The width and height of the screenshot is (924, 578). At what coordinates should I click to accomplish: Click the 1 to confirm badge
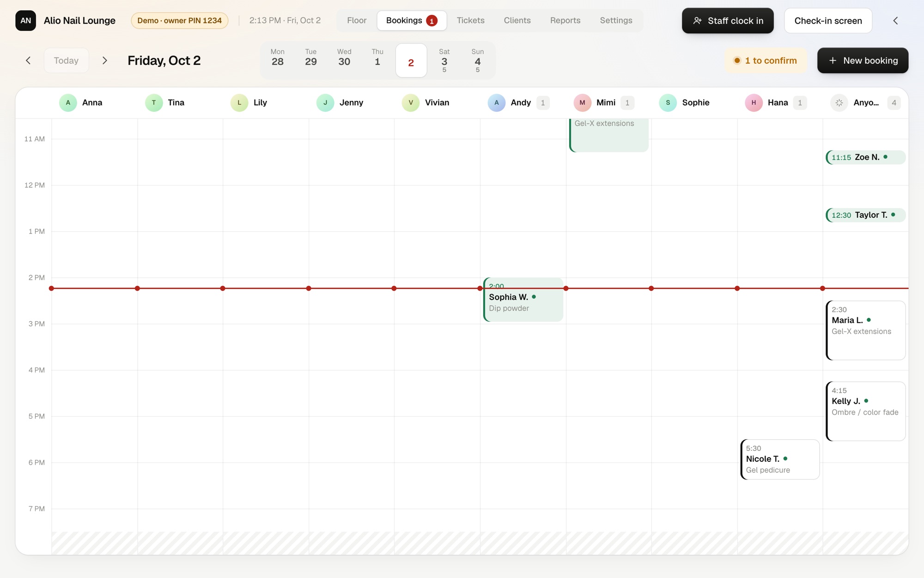coord(766,61)
